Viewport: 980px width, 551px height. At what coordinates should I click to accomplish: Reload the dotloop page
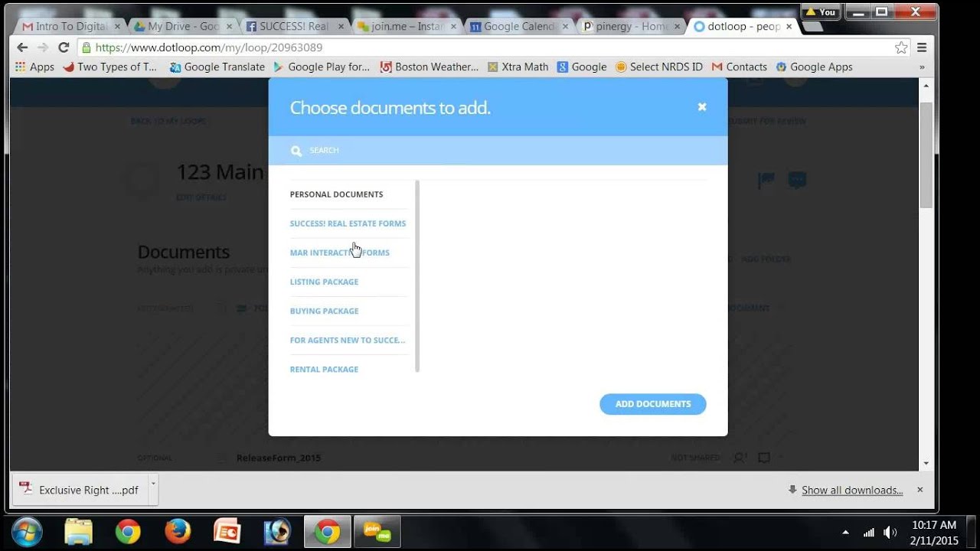[x=64, y=47]
